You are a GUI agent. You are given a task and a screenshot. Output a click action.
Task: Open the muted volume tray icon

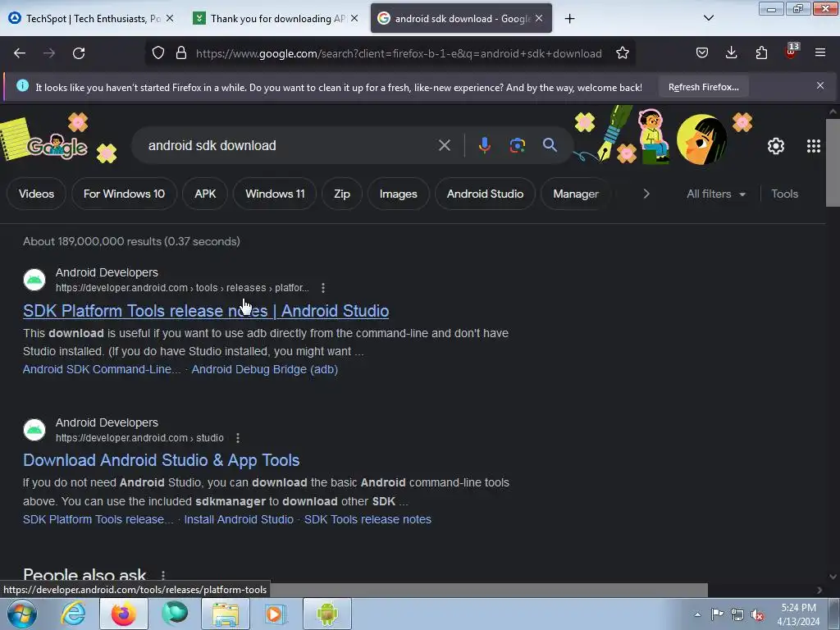pyautogui.click(x=757, y=614)
